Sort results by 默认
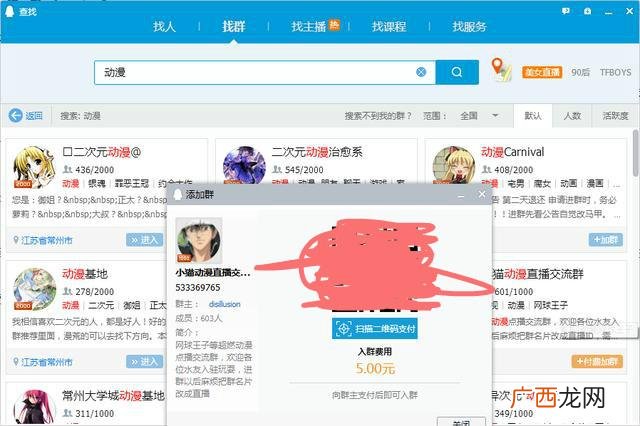Viewport: 640px width, 426px height. pos(533,116)
